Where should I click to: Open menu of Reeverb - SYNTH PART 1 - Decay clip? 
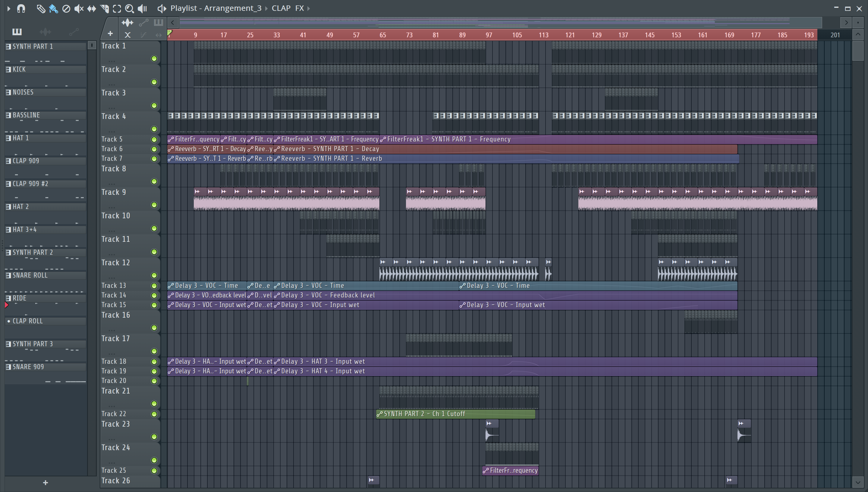click(277, 149)
